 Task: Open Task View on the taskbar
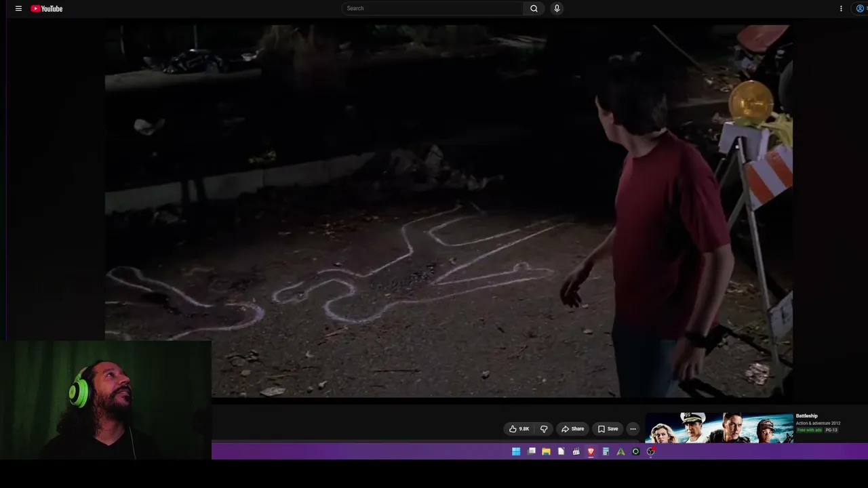pos(531,451)
